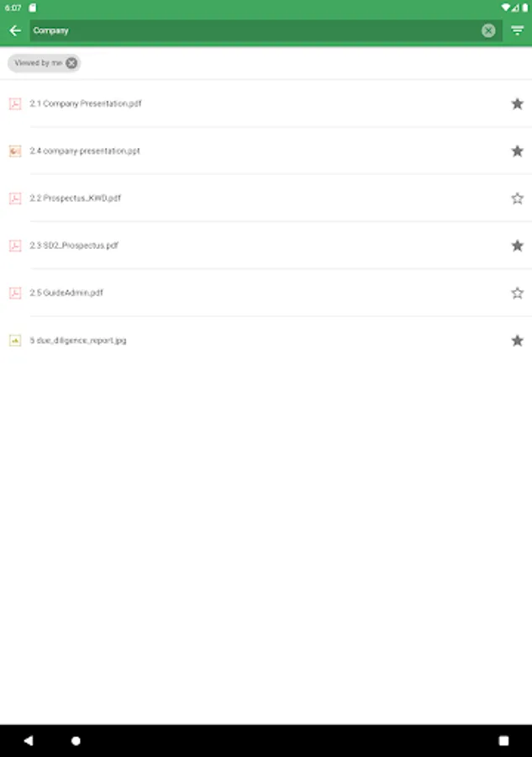The height and width of the screenshot is (757, 532).
Task: Tap the back arrow in search bar
Action: [14, 30]
